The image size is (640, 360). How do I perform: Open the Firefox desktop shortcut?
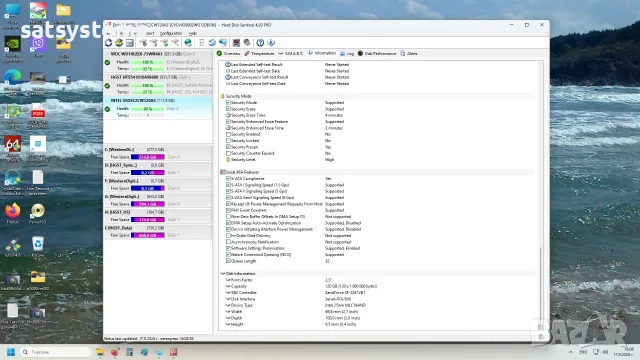pos(13,213)
